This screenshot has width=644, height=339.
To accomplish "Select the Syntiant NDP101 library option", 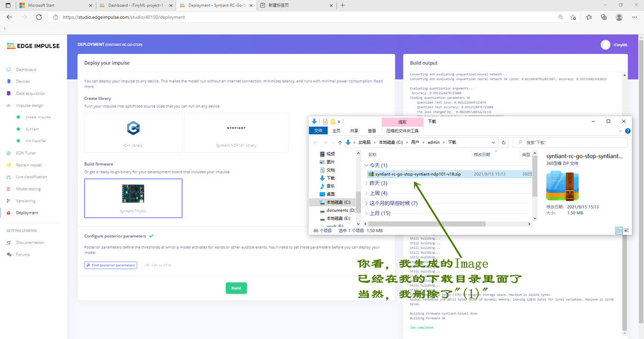I will (x=236, y=133).
